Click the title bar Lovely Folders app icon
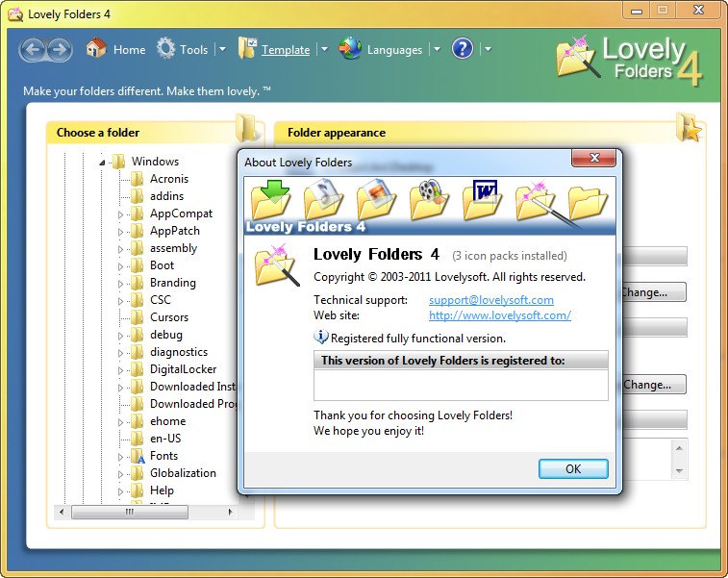The width and height of the screenshot is (728, 578). pos(15,14)
